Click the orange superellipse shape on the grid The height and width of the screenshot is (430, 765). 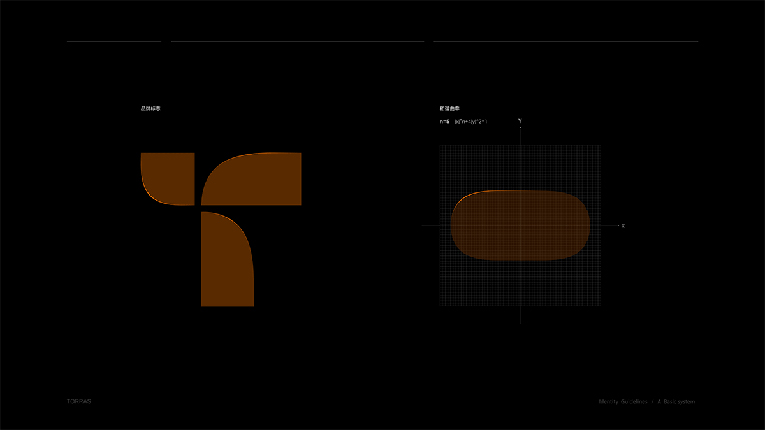pos(520,225)
